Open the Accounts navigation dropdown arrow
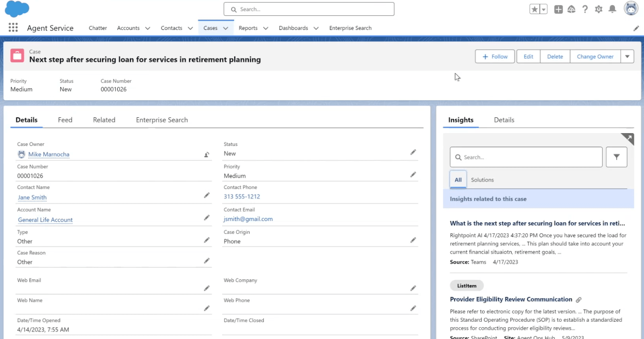This screenshot has width=644, height=339. coord(148,28)
